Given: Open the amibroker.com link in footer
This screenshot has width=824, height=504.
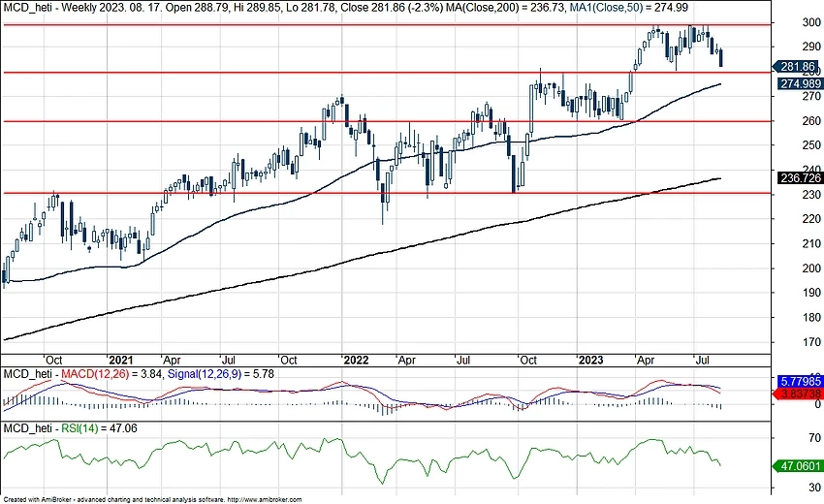Looking at the screenshot, I should click(265, 500).
